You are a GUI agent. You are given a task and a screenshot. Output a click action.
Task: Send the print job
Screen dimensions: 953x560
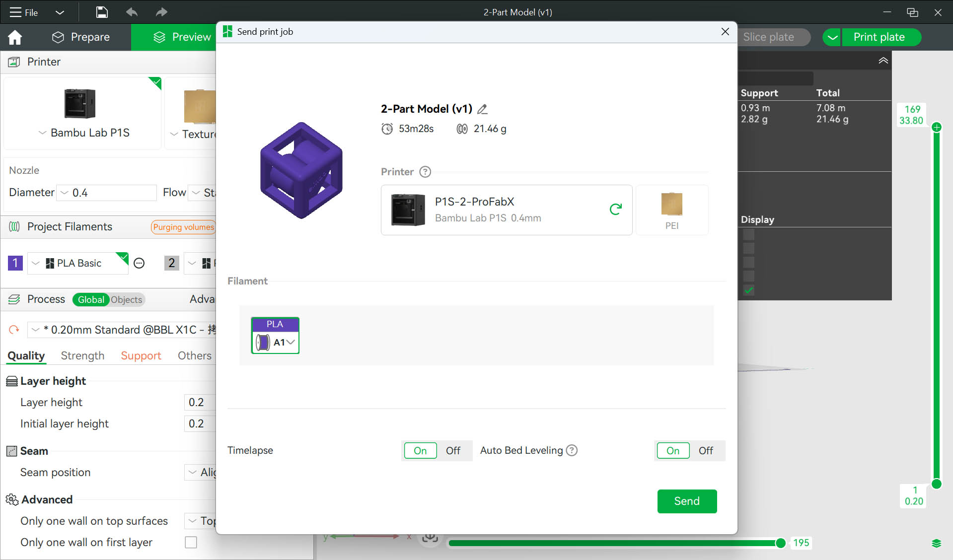(687, 501)
